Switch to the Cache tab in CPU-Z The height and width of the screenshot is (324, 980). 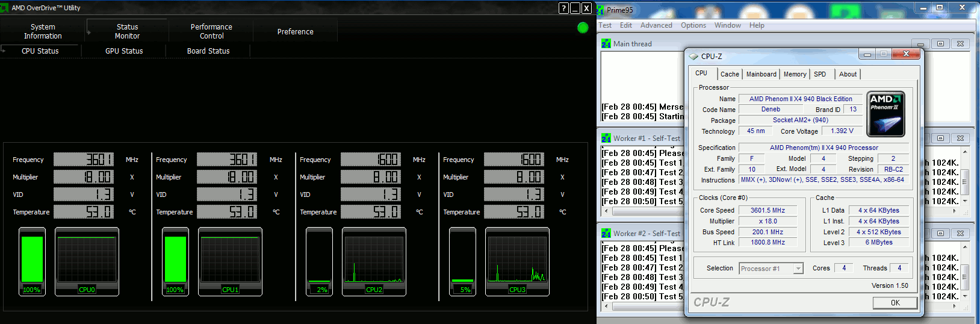click(x=730, y=74)
